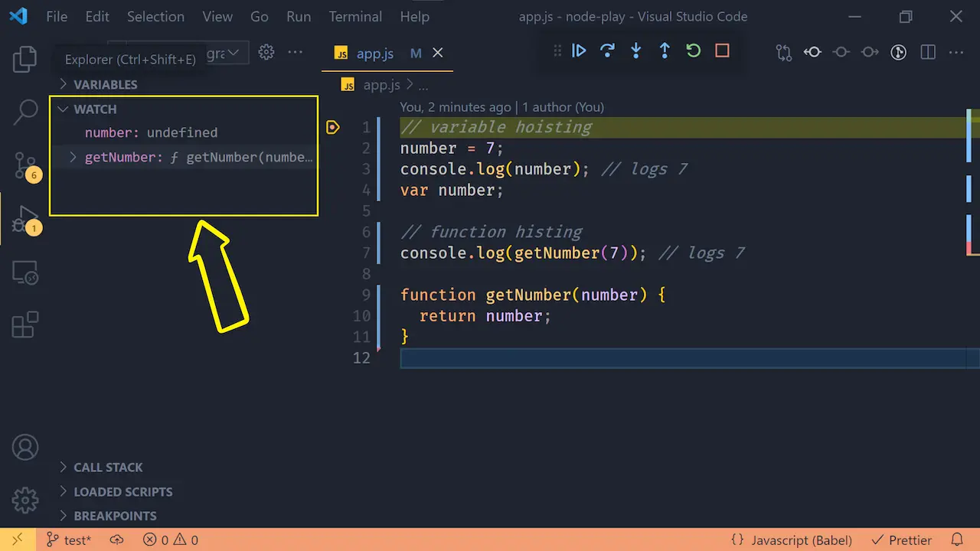Screen dimensions: 980x551
Task: Click the blame annotation 'You, 2 minutes ago'
Action: [x=456, y=107]
